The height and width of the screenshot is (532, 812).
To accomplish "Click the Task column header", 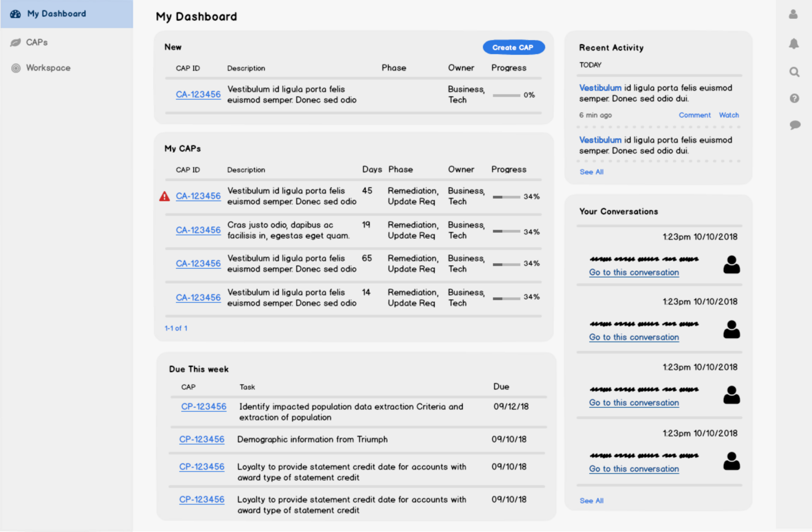I will (x=247, y=387).
